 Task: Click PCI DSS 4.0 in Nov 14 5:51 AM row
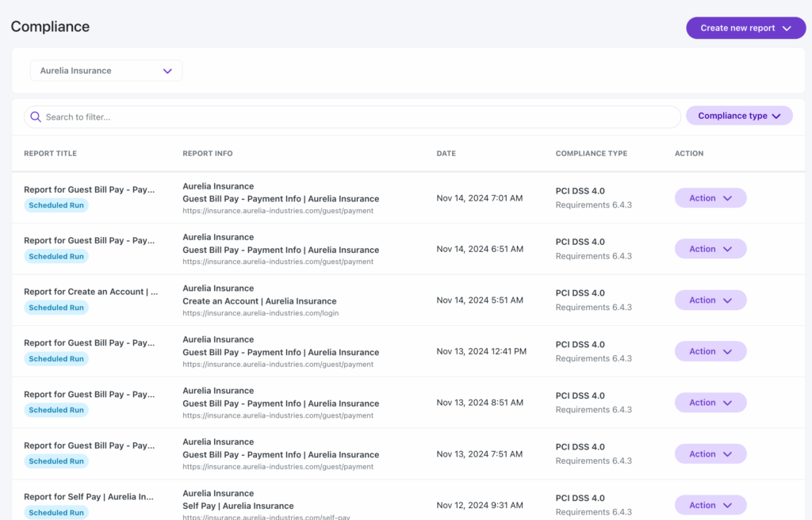pos(580,293)
